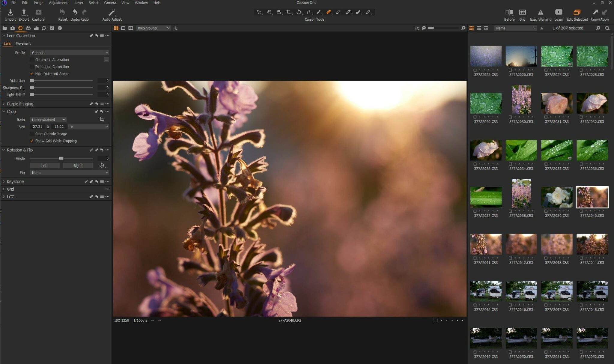Uncheck Hide Distorted Areas

tap(32, 73)
